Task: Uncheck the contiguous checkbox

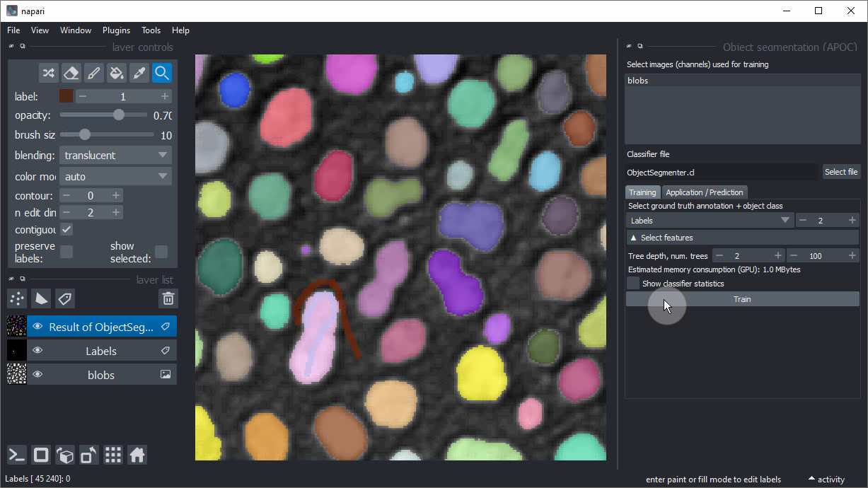Action: [66, 230]
